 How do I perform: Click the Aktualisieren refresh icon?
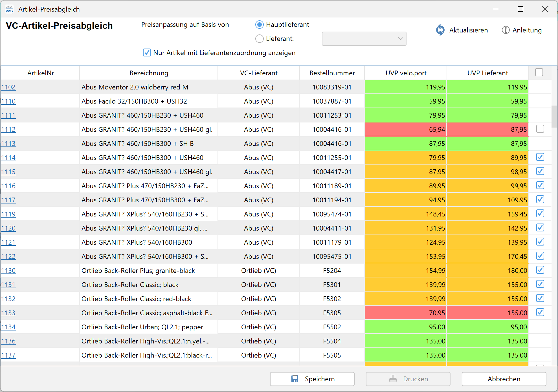click(x=440, y=30)
